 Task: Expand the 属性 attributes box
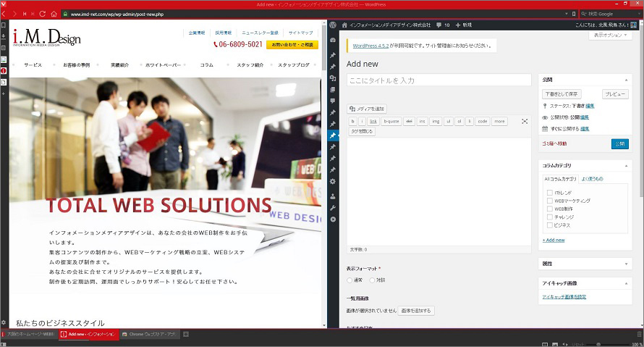[626, 264]
